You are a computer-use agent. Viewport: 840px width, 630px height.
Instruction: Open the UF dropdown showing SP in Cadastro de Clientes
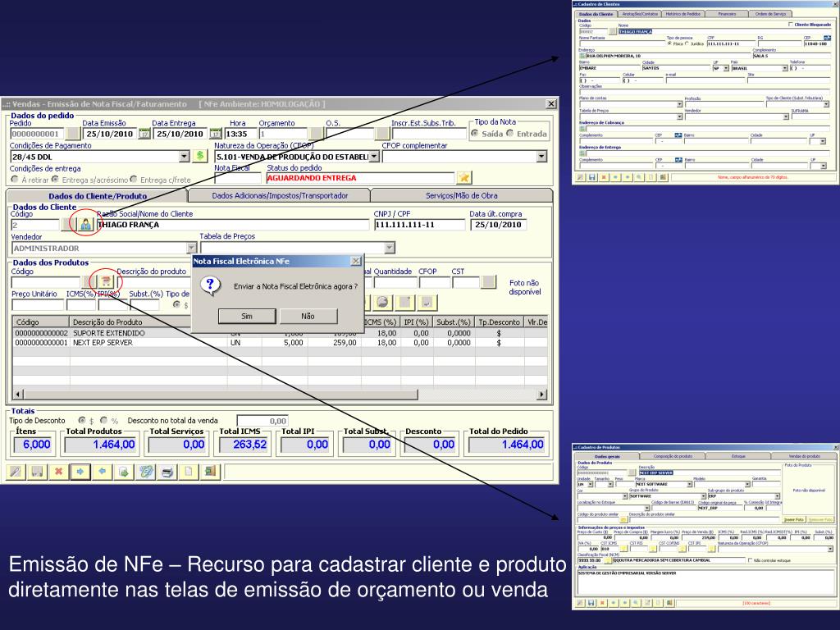click(726, 69)
